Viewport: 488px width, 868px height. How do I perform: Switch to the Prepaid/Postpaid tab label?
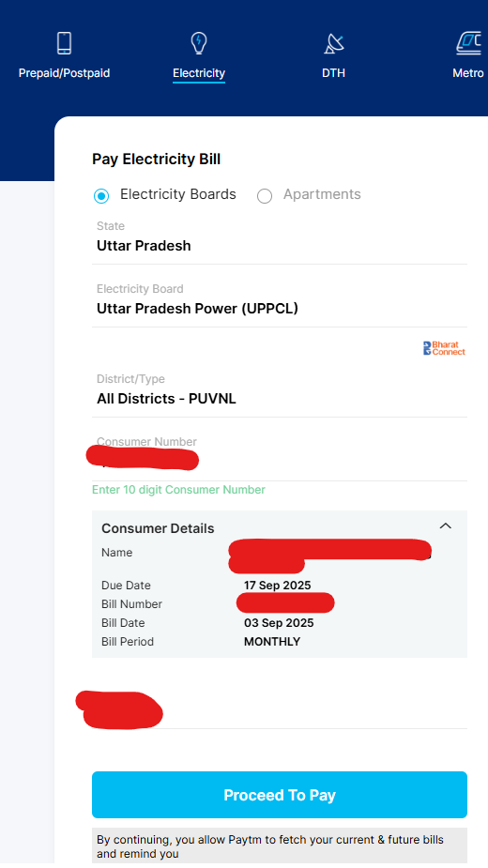[x=64, y=73]
